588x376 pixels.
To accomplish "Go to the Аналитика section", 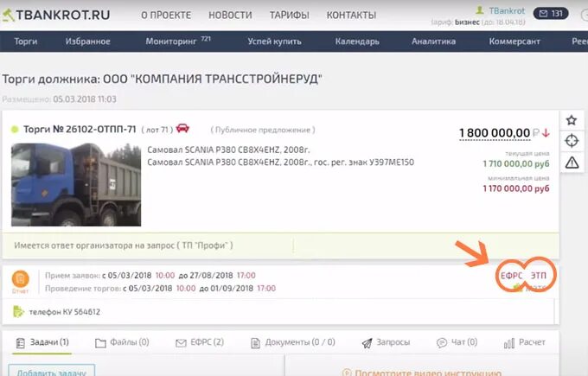I will 433,41.
